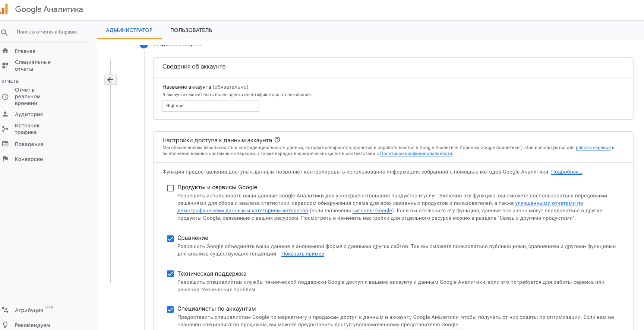
Task: Uncheck the Техническая поддержка checkbox
Action: tap(170, 274)
